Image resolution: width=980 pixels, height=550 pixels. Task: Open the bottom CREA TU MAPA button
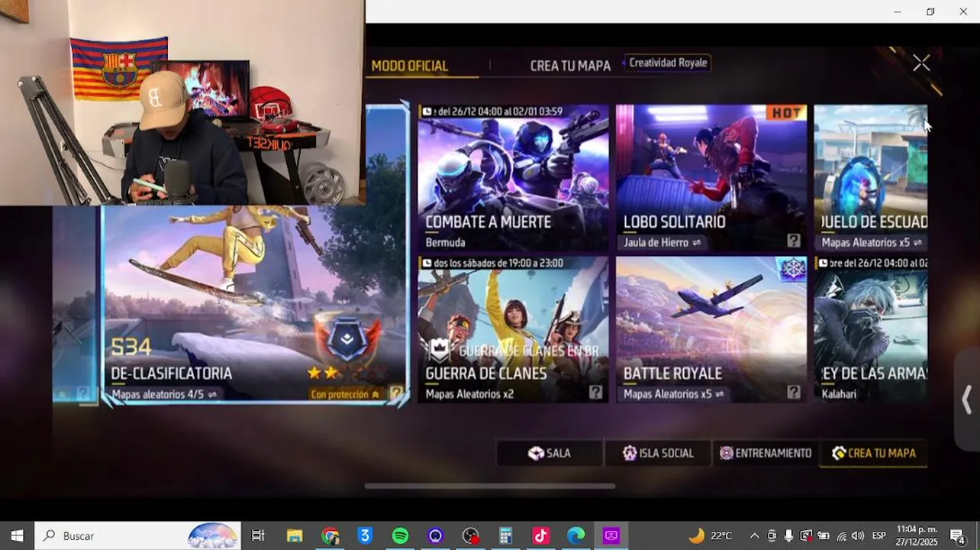click(874, 453)
